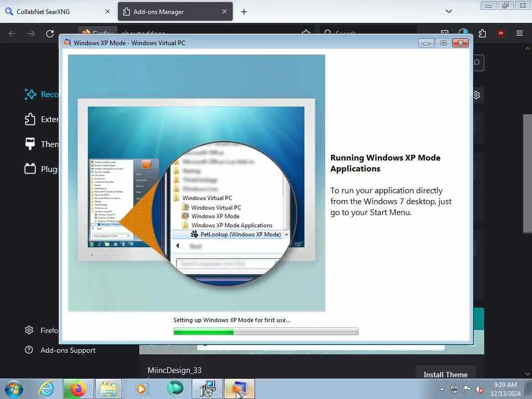Open Windows Virtual PC taskbar icon

click(x=240, y=389)
